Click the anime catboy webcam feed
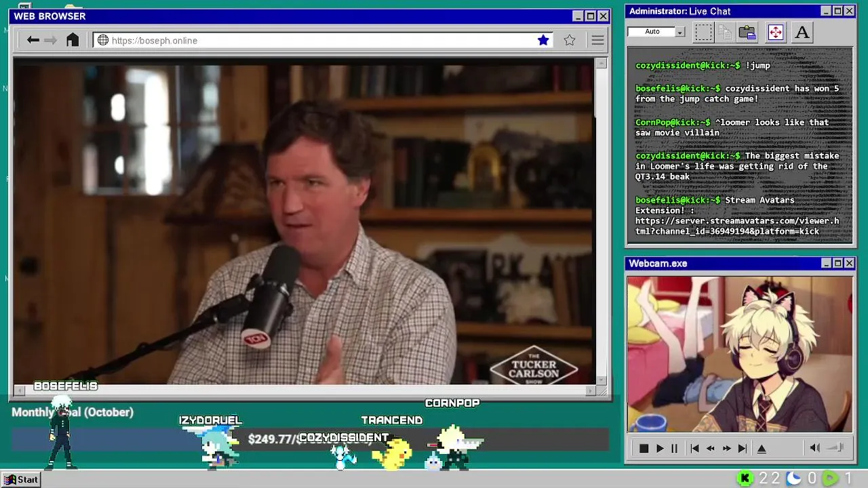Screen dimensions: 868x488 click(x=739, y=354)
